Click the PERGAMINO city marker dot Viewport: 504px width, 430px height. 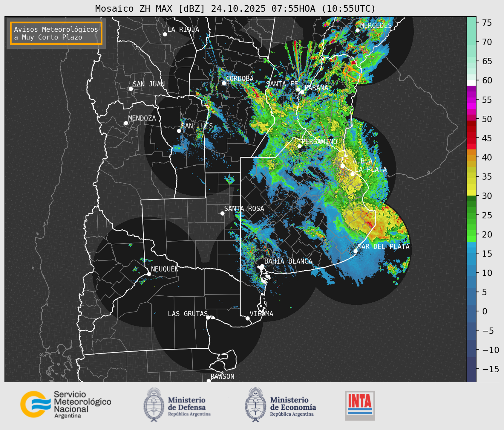[x=299, y=146]
